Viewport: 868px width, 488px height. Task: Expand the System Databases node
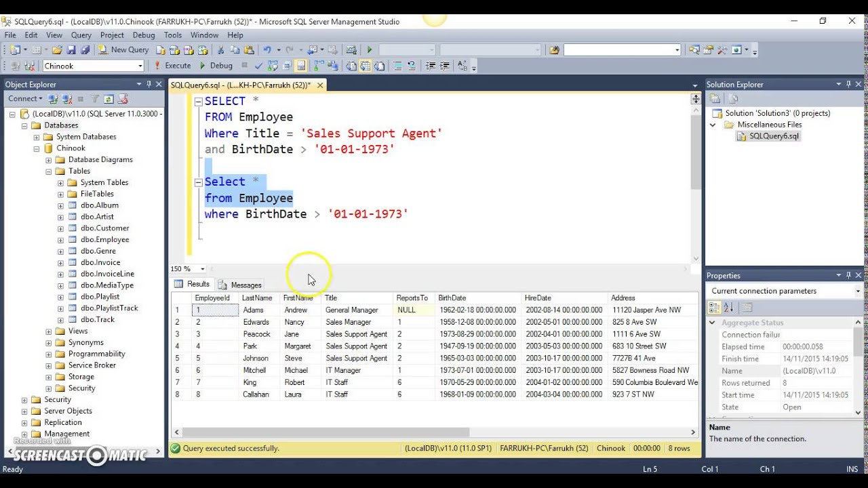(x=37, y=137)
